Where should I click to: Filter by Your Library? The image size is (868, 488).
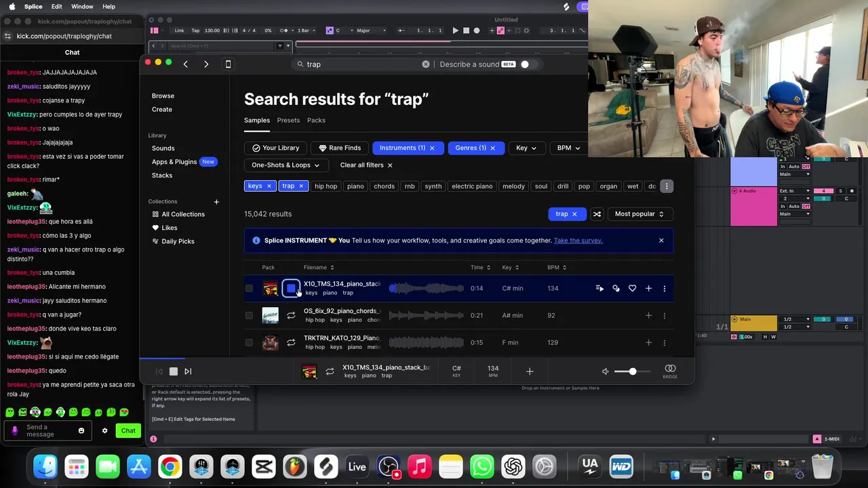275,148
